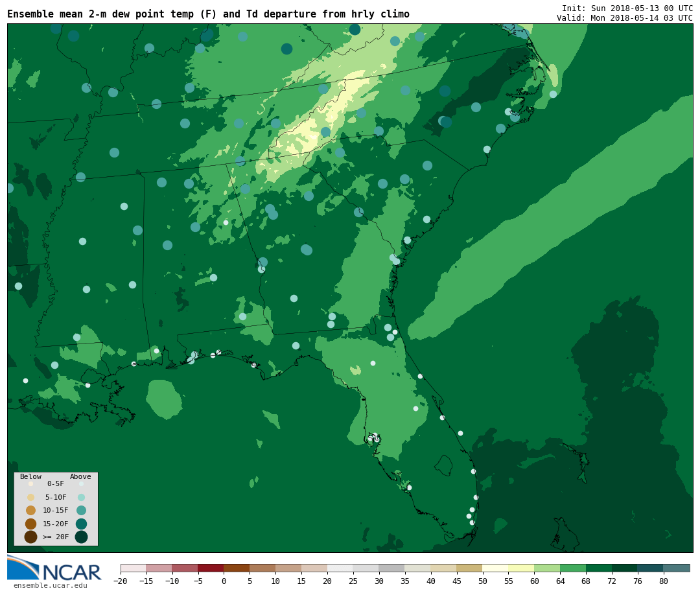Click the dark teal '>= 20F' Above legend circle
Viewport: 700px width, 593px height.
(x=81, y=537)
